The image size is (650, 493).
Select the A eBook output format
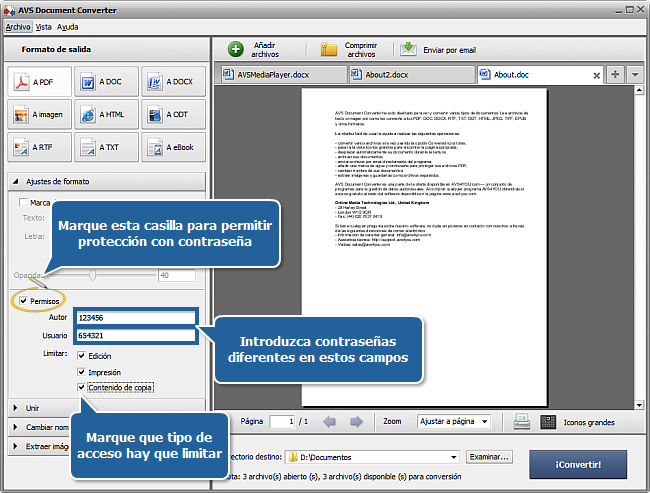coord(173,147)
